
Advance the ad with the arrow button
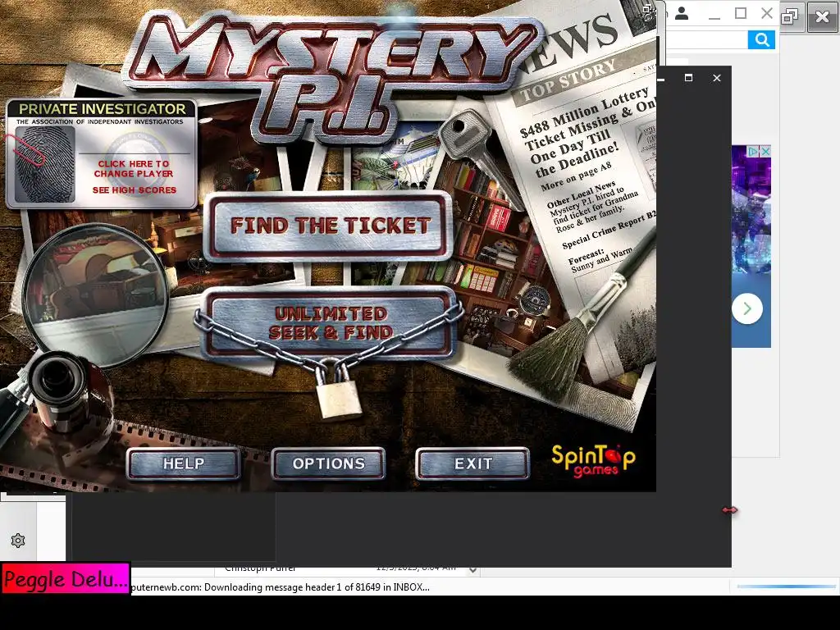[x=746, y=308]
